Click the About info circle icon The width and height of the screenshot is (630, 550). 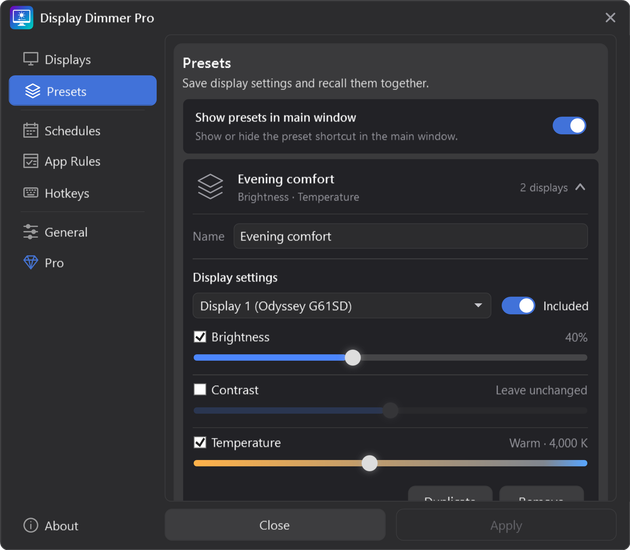(31, 525)
